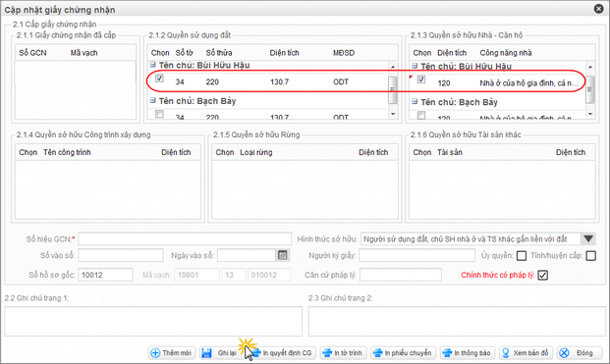The image size is (610, 364).
Task: Open the calendar picker for Ngày vào sổ
Action: tap(283, 255)
